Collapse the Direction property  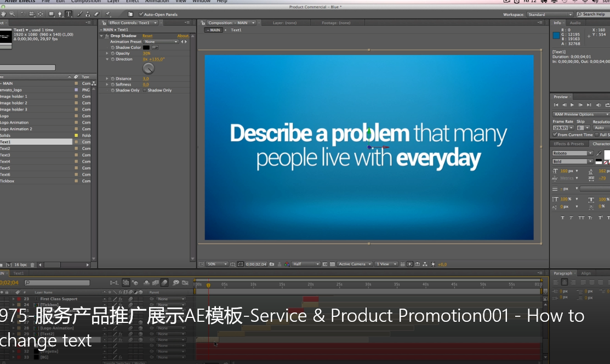[x=107, y=59]
